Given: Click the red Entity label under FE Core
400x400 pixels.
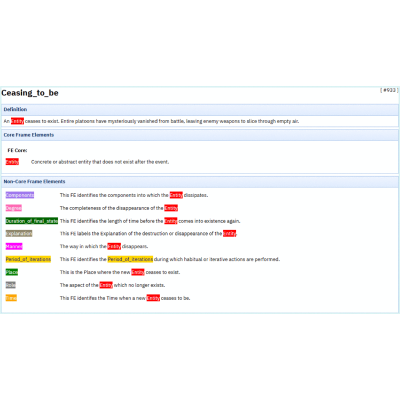Looking at the screenshot, I should click(12, 162).
